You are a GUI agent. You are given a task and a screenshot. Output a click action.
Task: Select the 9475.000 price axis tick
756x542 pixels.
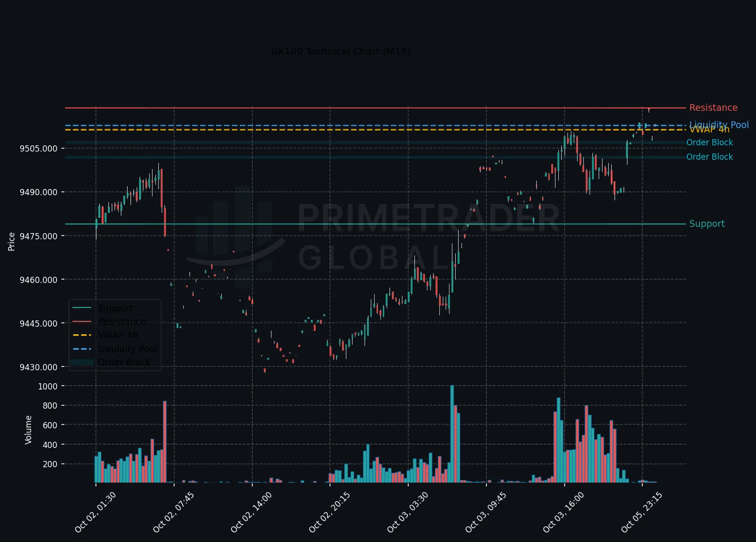point(38,236)
